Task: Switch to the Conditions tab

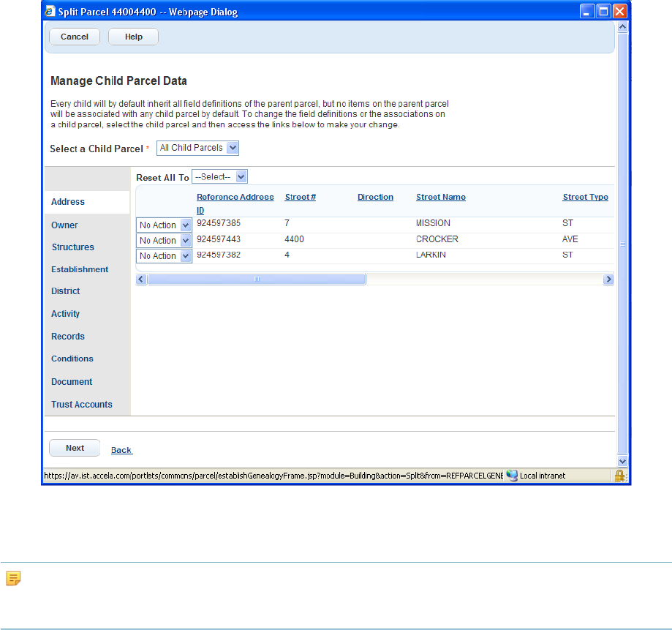Action: coord(72,359)
